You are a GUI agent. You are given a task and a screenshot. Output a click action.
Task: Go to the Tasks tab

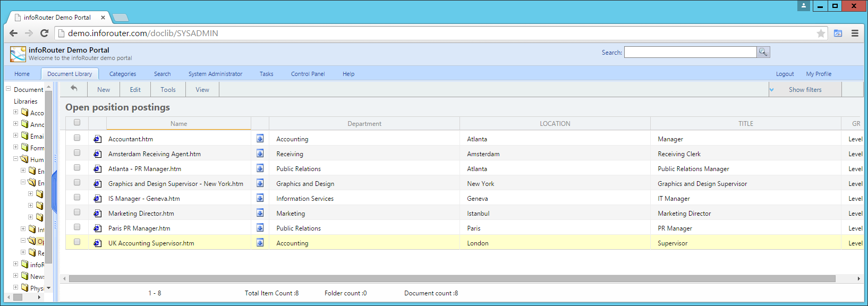pyautogui.click(x=267, y=74)
